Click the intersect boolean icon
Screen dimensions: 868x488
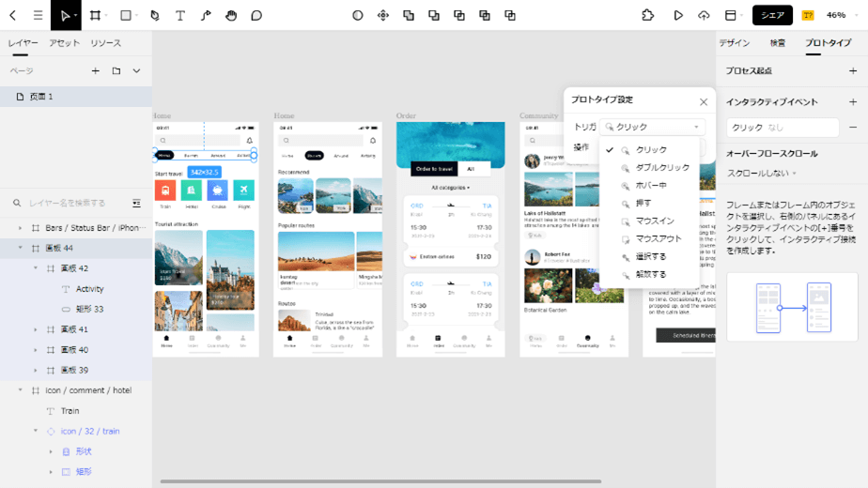click(x=459, y=16)
